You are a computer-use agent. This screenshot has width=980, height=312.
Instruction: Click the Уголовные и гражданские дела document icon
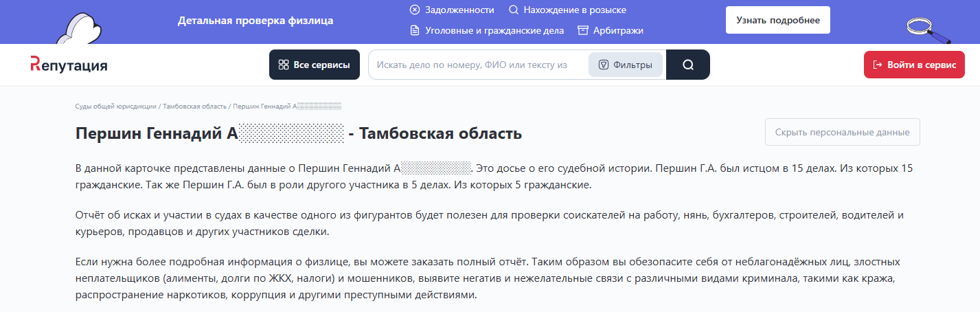tap(415, 30)
